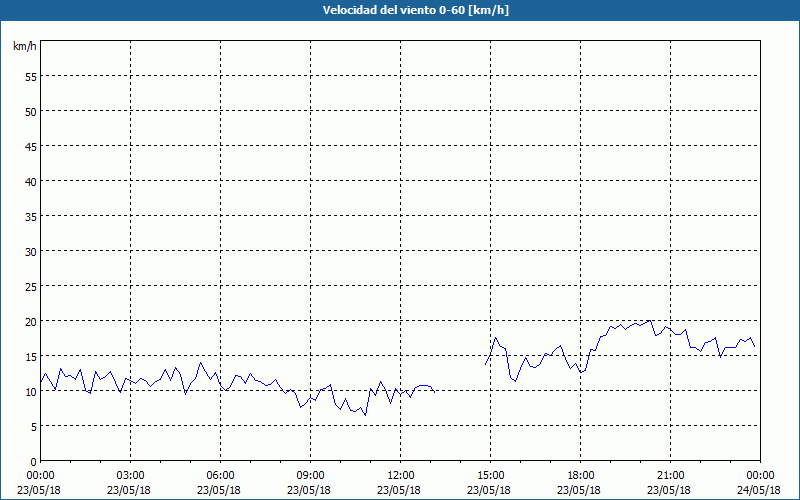The height and width of the screenshot is (500, 800).
Task: Click the "00:00" label above 24/05/18
Action: click(760, 476)
